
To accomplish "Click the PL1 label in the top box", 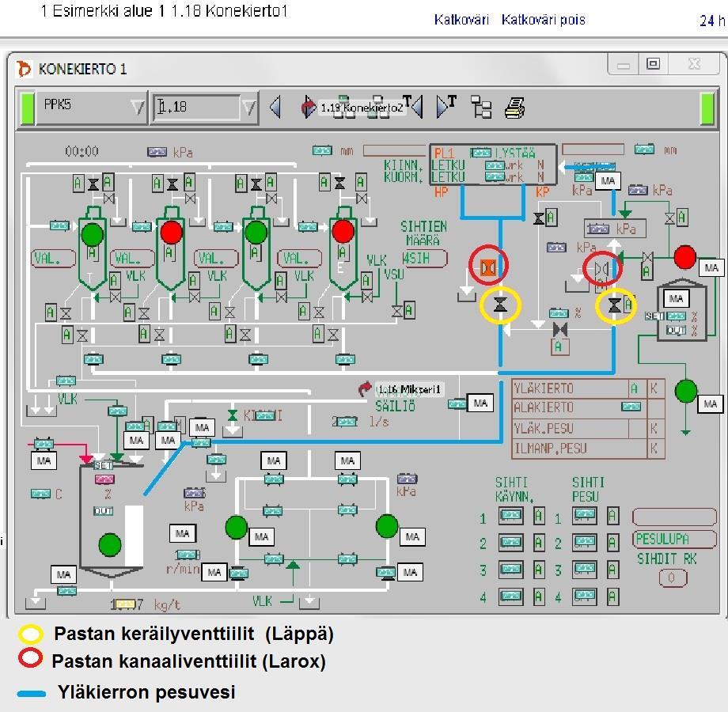I will tap(445, 153).
